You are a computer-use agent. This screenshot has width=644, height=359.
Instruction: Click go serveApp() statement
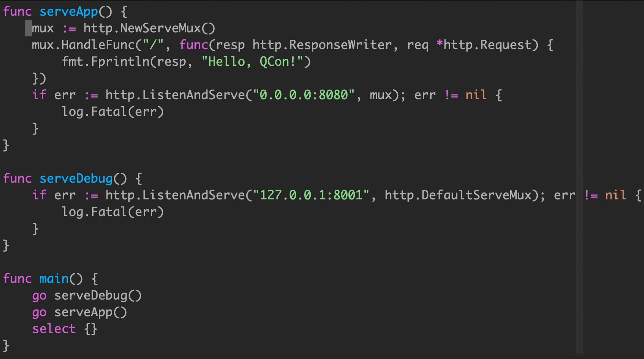pyautogui.click(x=80, y=312)
